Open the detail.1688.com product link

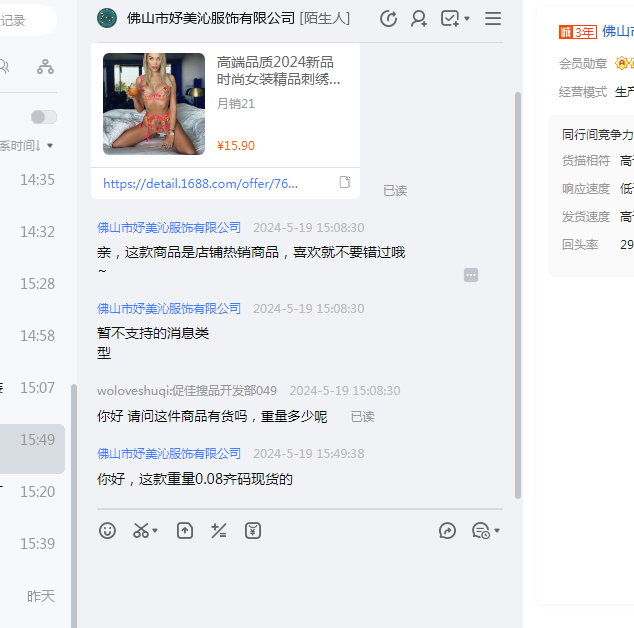[200, 183]
